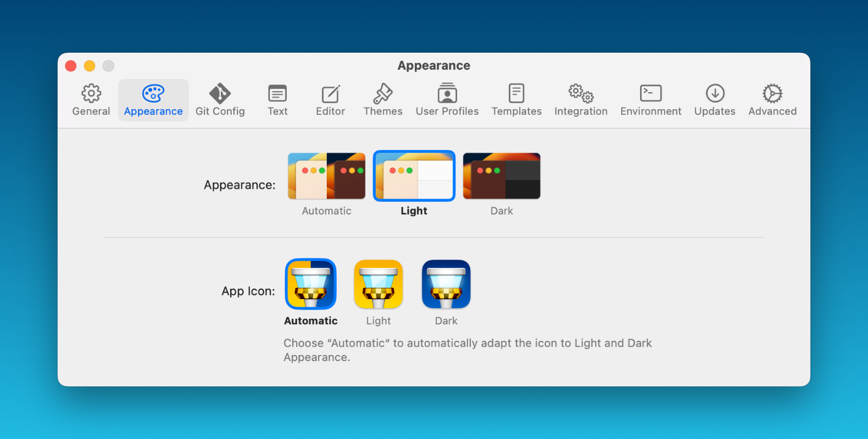Go to User Profiles settings
Screen dimensions: 868x439
tap(447, 100)
